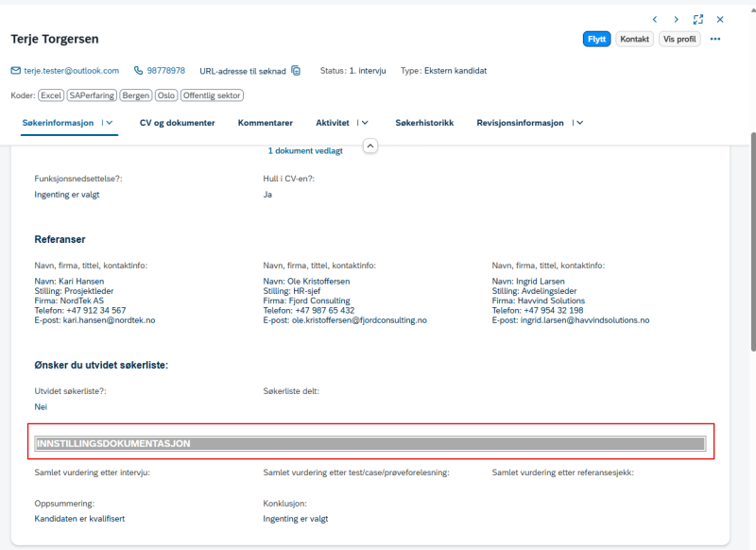Click the URL-adresse til søknad label
The height and width of the screenshot is (550, 756).
243,71
